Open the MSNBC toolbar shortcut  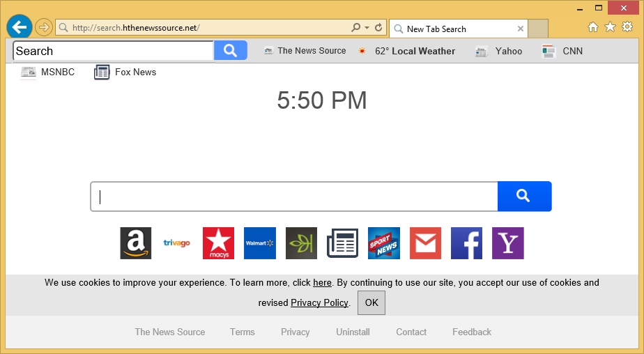tap(47, 72)
